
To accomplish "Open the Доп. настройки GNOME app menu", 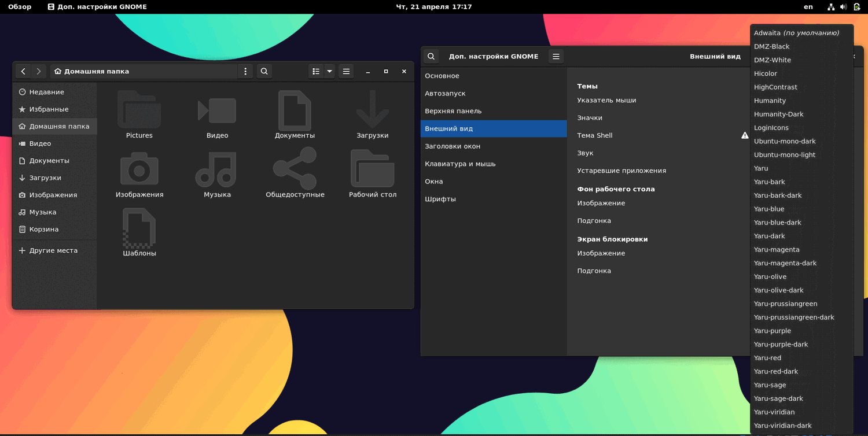I will click(x=97, y=7).
